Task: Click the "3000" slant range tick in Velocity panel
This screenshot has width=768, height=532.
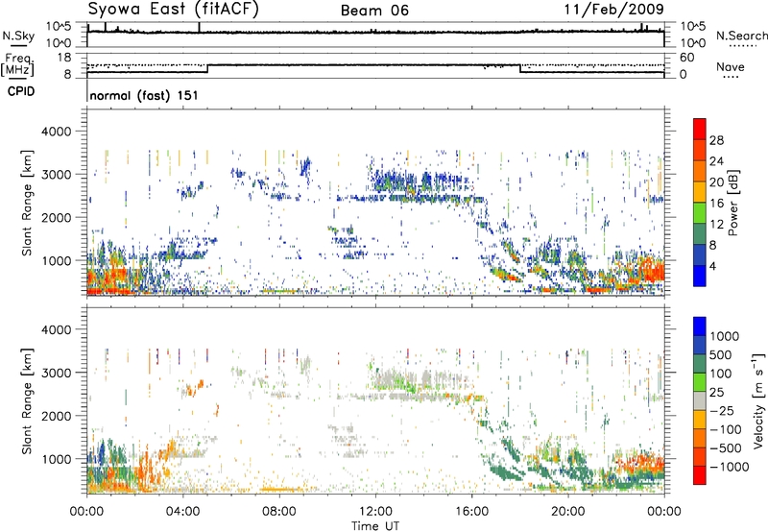Action: [56, 373]
